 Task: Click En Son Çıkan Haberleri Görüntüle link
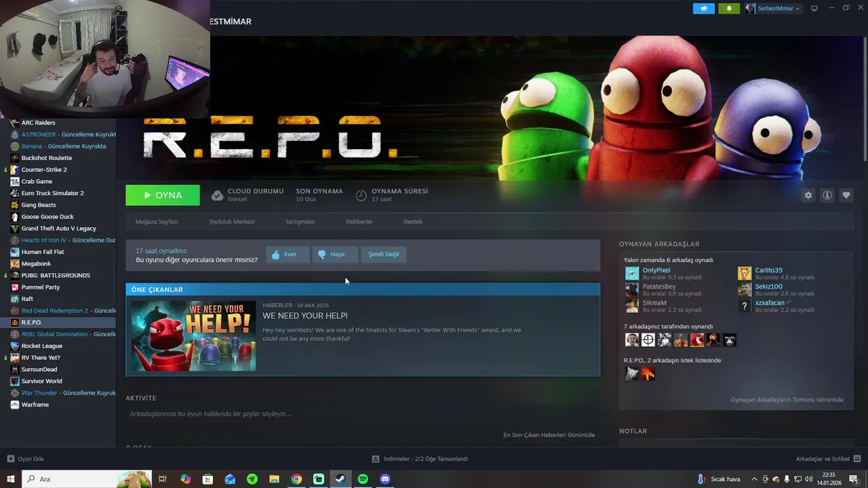549,434
